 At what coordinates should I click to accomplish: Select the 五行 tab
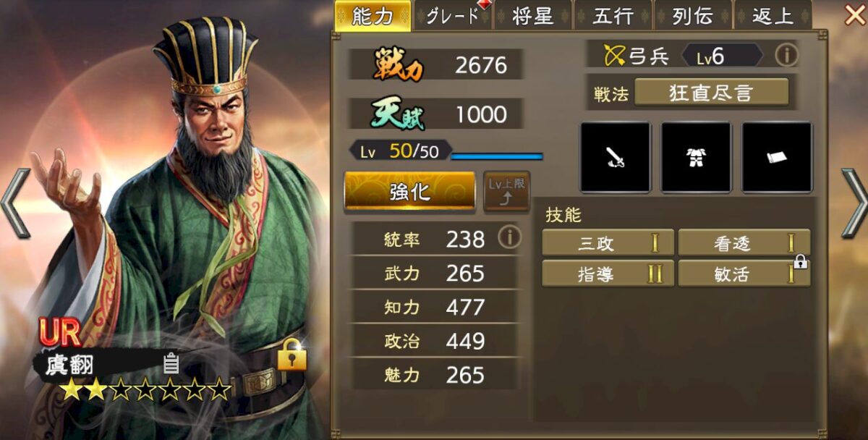[613, 16]
